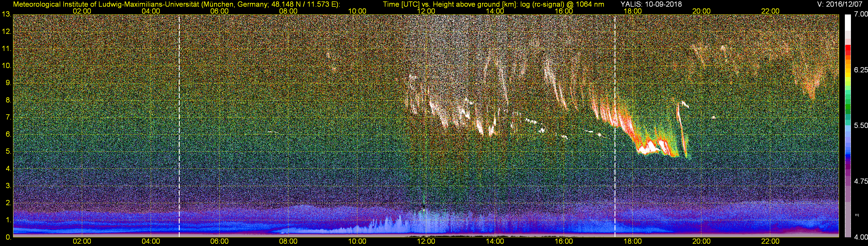Click the 10 km height axis label

tap(6, 66)
